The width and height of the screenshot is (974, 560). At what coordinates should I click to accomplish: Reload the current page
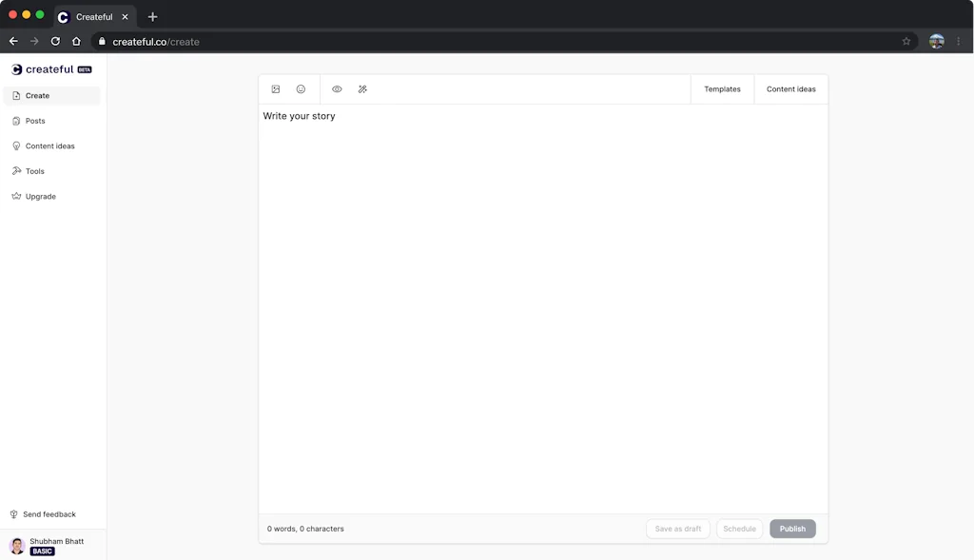(x=55, y=41)
